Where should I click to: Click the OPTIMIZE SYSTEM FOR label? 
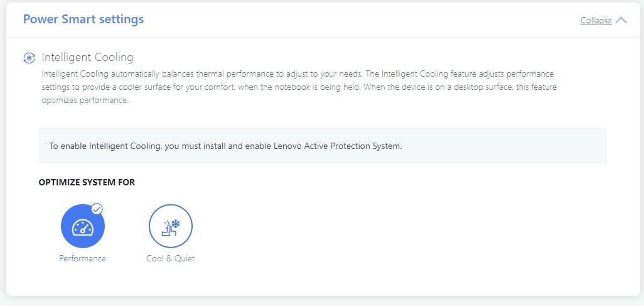pos(87,182)
